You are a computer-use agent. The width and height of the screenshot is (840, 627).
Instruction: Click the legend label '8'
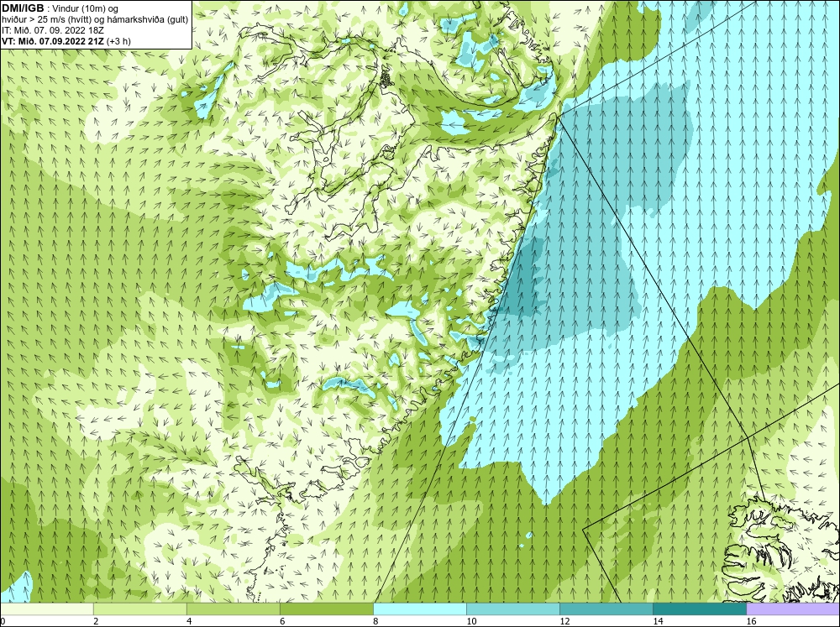[375, 621]
